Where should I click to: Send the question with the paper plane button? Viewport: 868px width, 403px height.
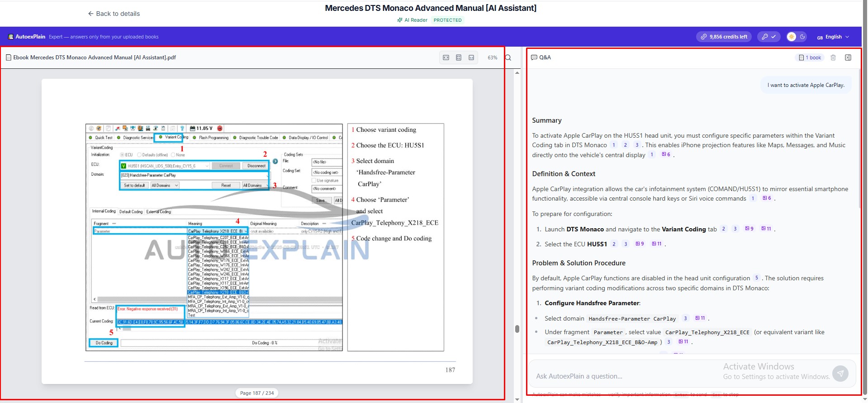click(840, 374)
